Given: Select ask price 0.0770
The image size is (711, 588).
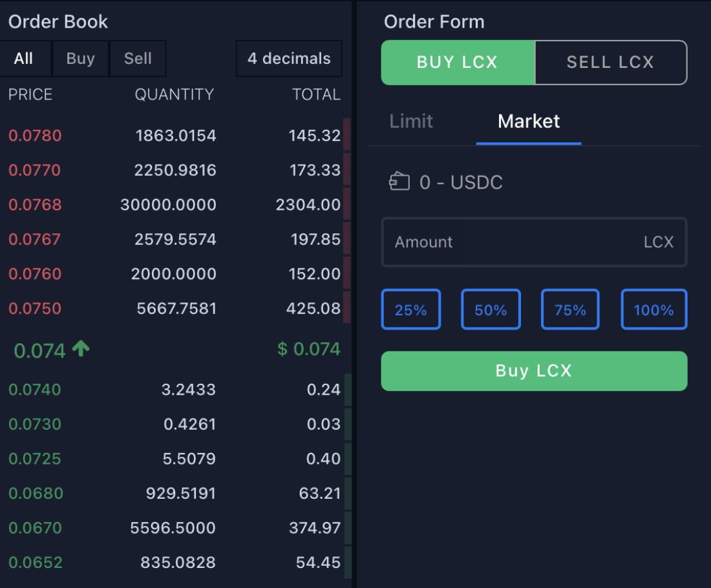Looking at the screenshot, I should [x=34, y=170].
